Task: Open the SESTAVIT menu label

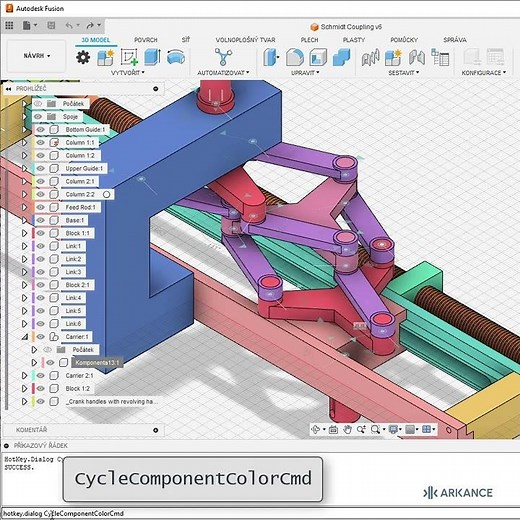Action: coord(404,72)
